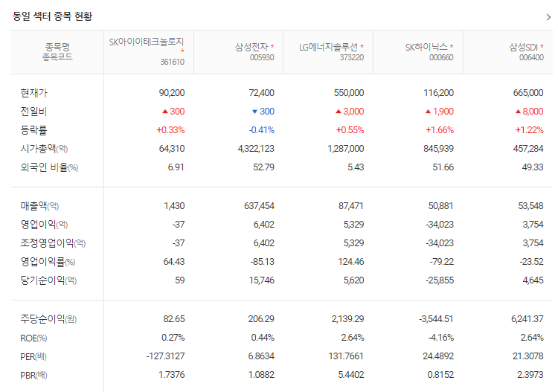Click the sales value 1,430
This screenshot has height=392, width=558.
(174, 205)
